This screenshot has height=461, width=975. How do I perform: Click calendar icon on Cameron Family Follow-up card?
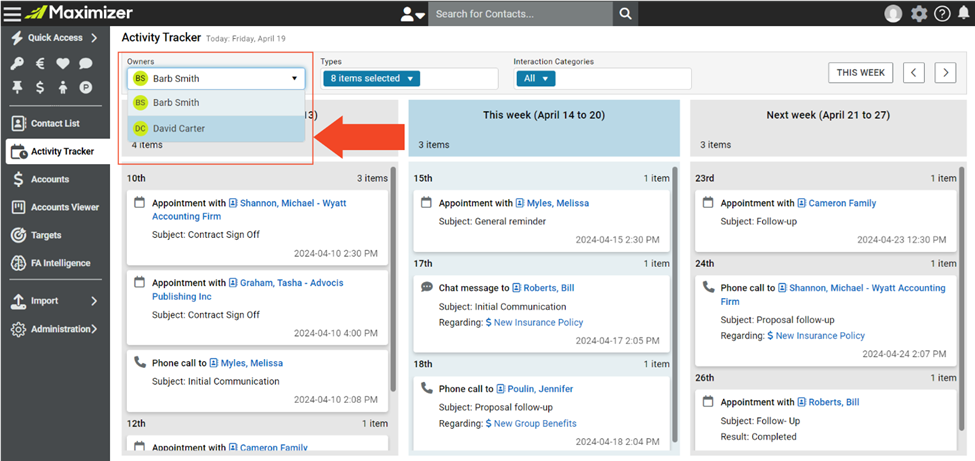click(x=708, y=202)
